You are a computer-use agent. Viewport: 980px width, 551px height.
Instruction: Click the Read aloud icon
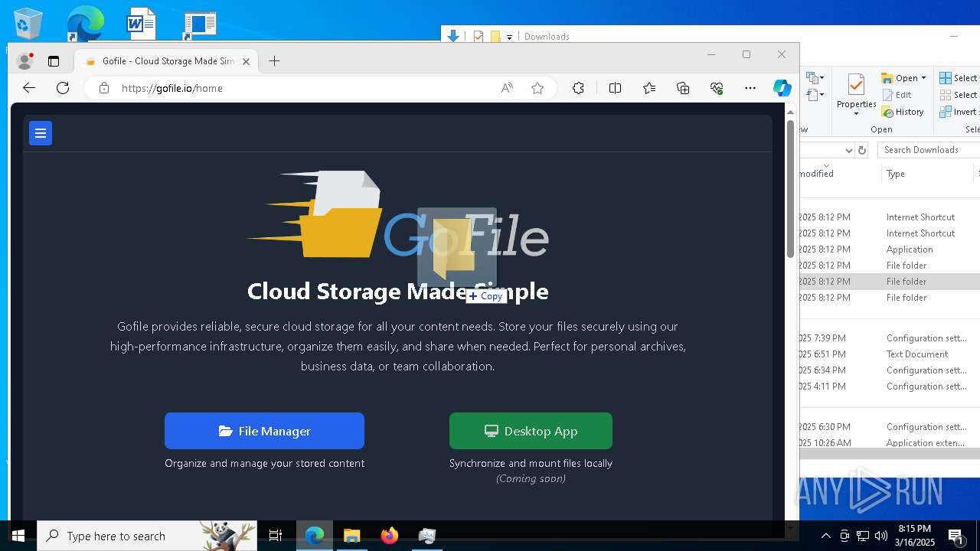click(x=507, y=88)
